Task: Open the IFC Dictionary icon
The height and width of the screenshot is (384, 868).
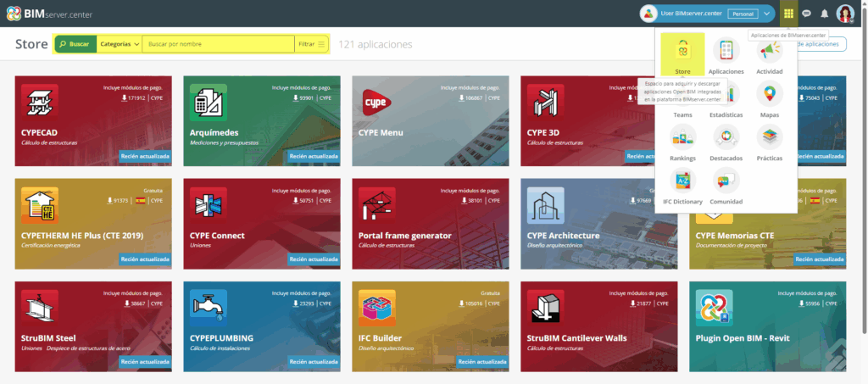Action: tap(682, 181)
